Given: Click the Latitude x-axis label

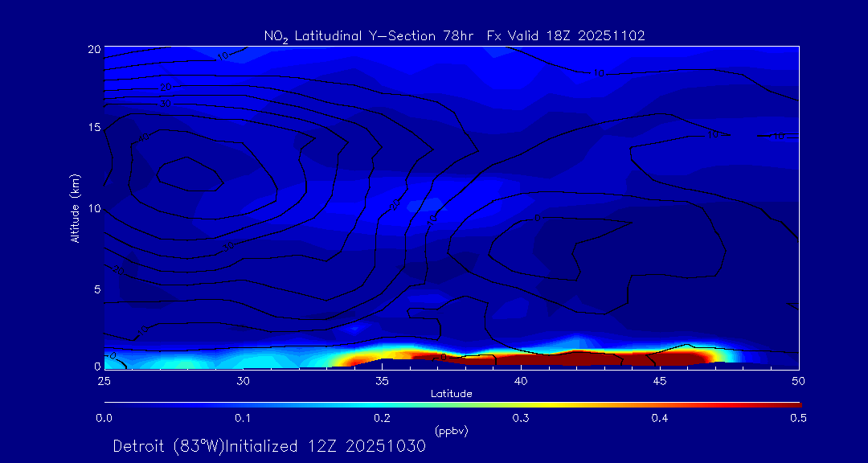Looking at the screenshot, I should pyautogui.click(x=451, y=394).
